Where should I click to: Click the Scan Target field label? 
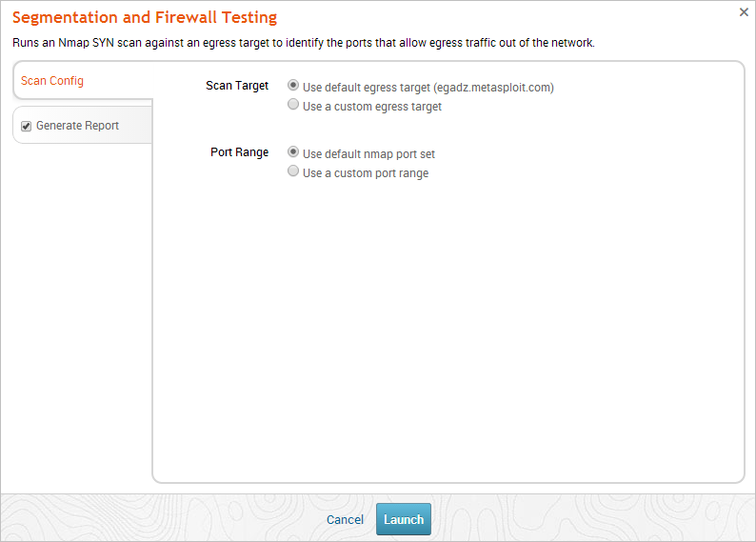237,86
